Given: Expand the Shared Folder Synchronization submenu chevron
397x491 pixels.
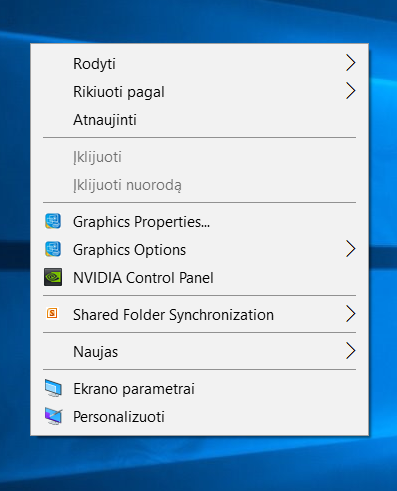Looking at the screenshot, I should [351, 314].
